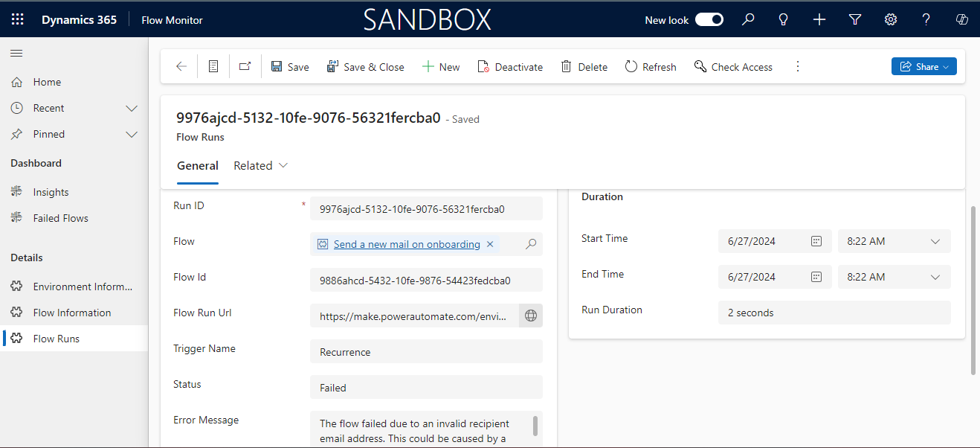980x448 pixels.
Task: Open the settings gear icon
Action: [x=891, y=20]
